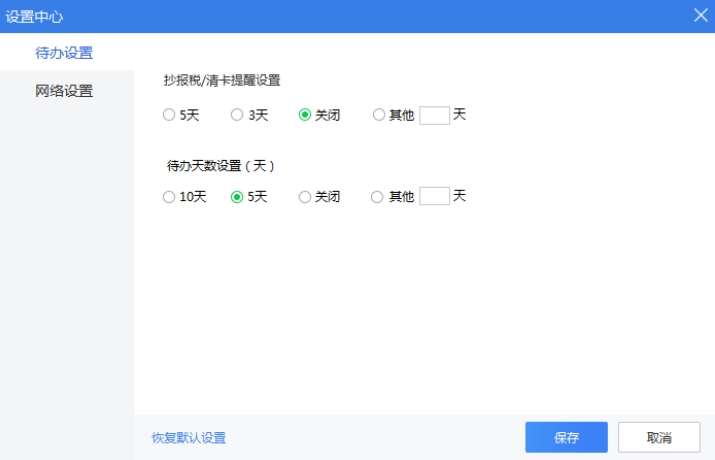
Task: Select 关闭 for 抄报税/清卡提醒设置
Action: point(305,114)
